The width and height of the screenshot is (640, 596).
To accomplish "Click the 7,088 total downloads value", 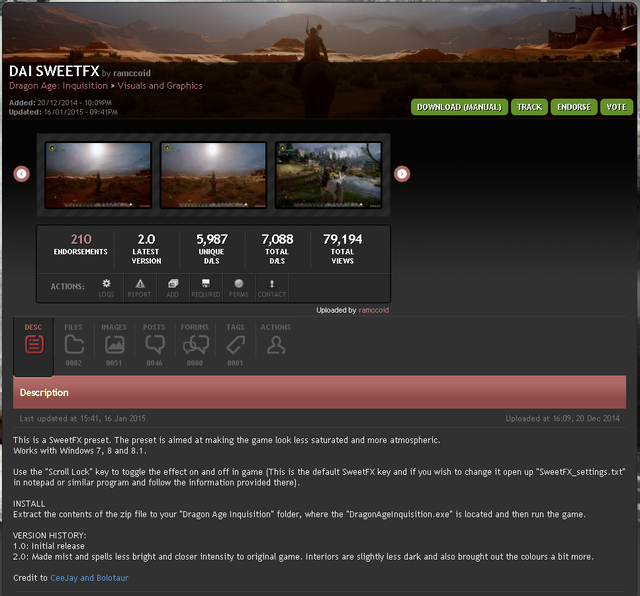I will tap(277, 239).
